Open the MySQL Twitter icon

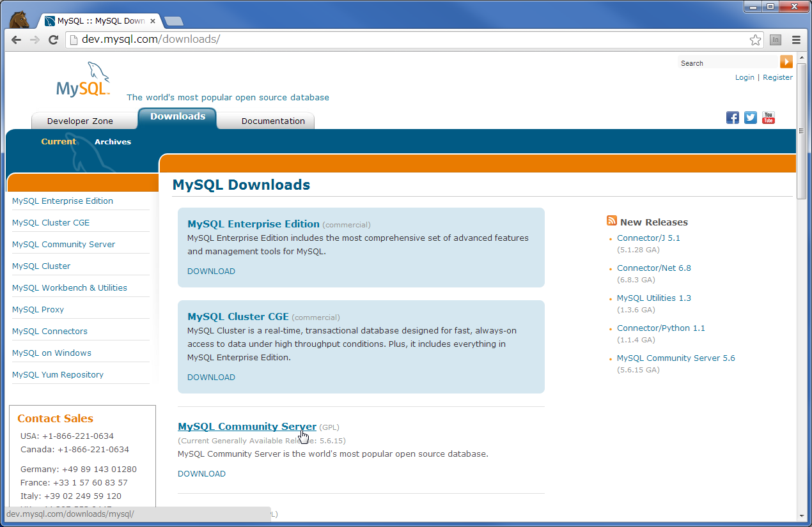[751, 118]
